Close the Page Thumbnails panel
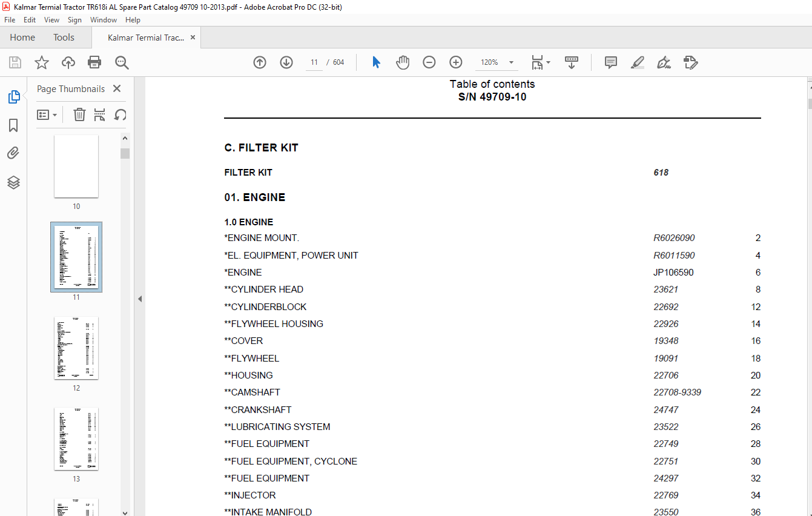The width and height of the screenshot is (812, 516). pyautogui.click(x=117, y=88)
